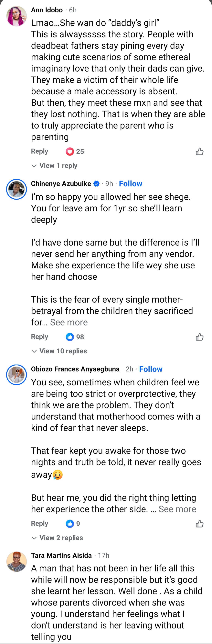See more of Obiozo Frances Anyaegbuna's comment
Viewport: 212px width, 644px height.
[177, 509]
